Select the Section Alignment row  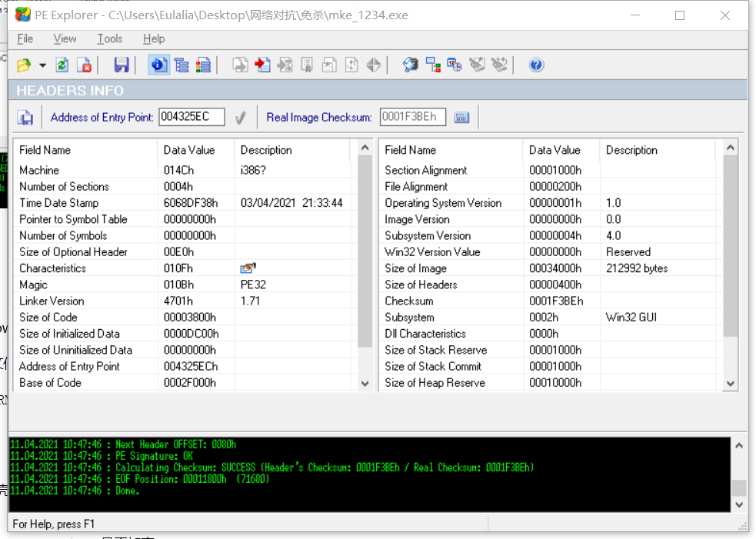coord(551,170)
